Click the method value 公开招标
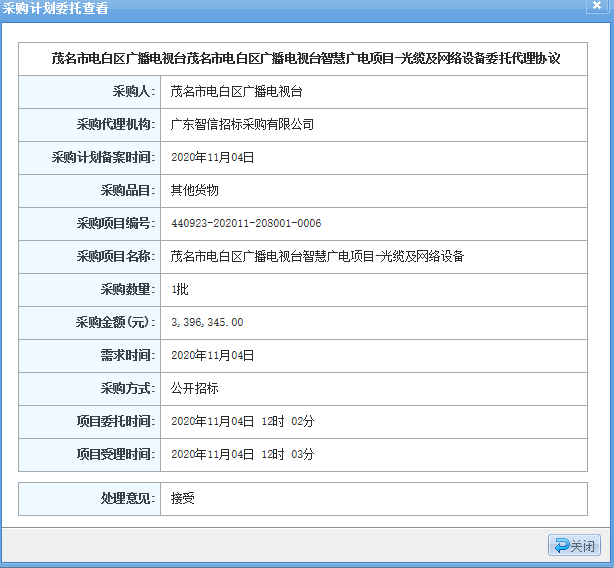614x568 pixels. click(195, 388)
